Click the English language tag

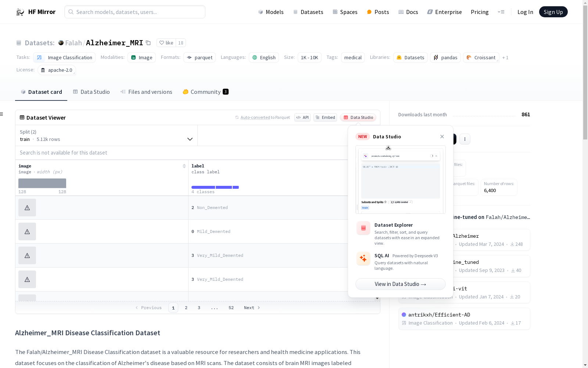pyautogui.click(x=264, y=57)
